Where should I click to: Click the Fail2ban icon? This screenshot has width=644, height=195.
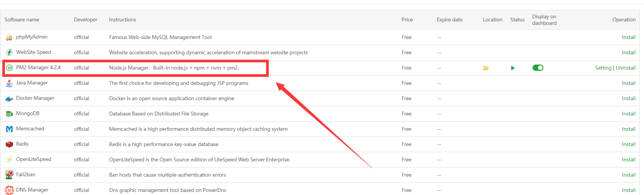pos(9,175)
